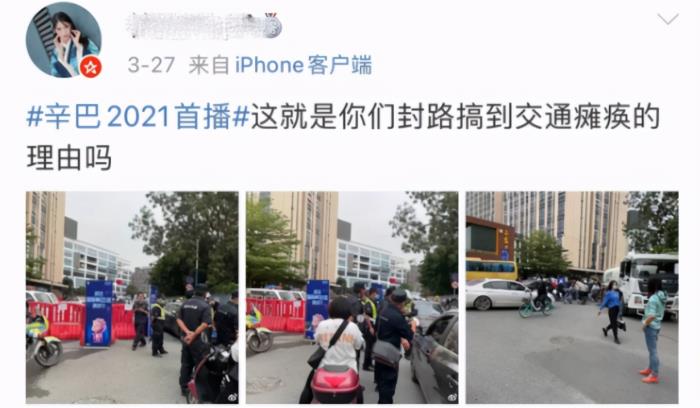Click the police motorcycle in first photo
Viewport: 700px width, 408px height.
(43, 341)
